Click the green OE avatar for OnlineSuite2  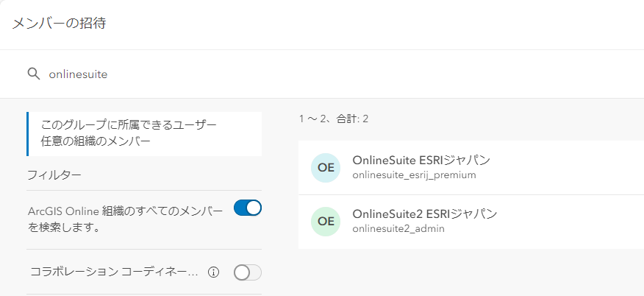pyautogui.click(x=326, y=222)
